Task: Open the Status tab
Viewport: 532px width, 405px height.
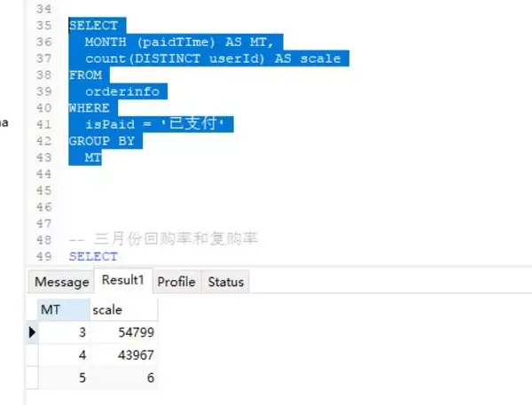Action: pyautogui.click(x=225, y=282)
